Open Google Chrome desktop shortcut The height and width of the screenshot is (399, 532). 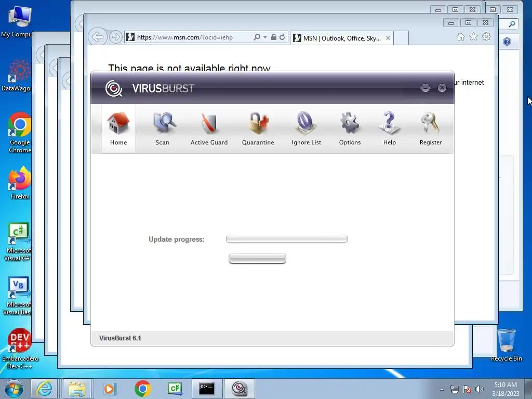[19, 132]
